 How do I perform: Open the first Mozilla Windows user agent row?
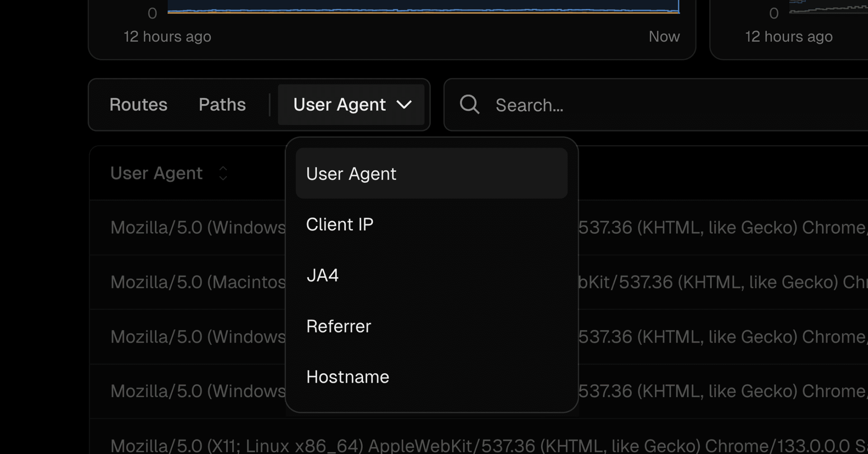(x=198, y=228)
